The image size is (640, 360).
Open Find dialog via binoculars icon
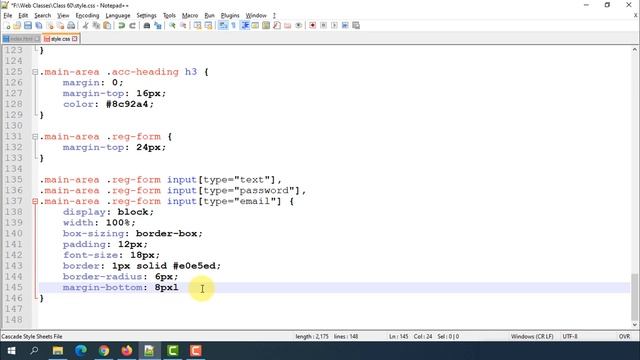click(147, 26)
